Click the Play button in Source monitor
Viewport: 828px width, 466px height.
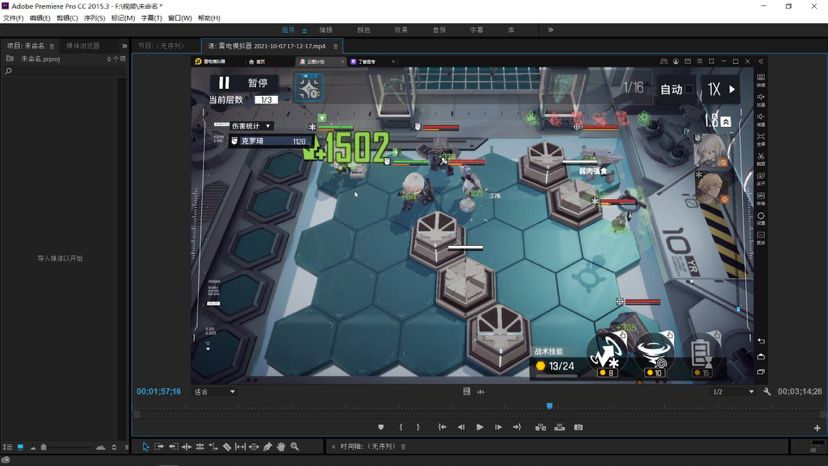(x=480, y=427)
